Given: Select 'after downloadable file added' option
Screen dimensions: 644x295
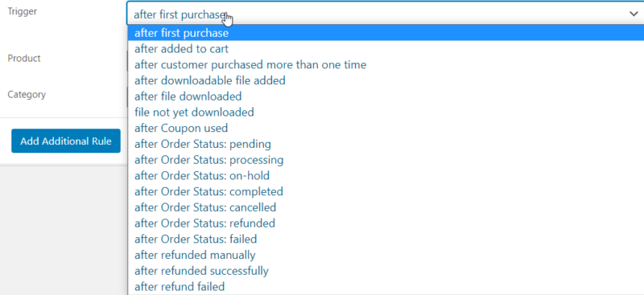Looking at the screenshot, I should pos(386,80).
